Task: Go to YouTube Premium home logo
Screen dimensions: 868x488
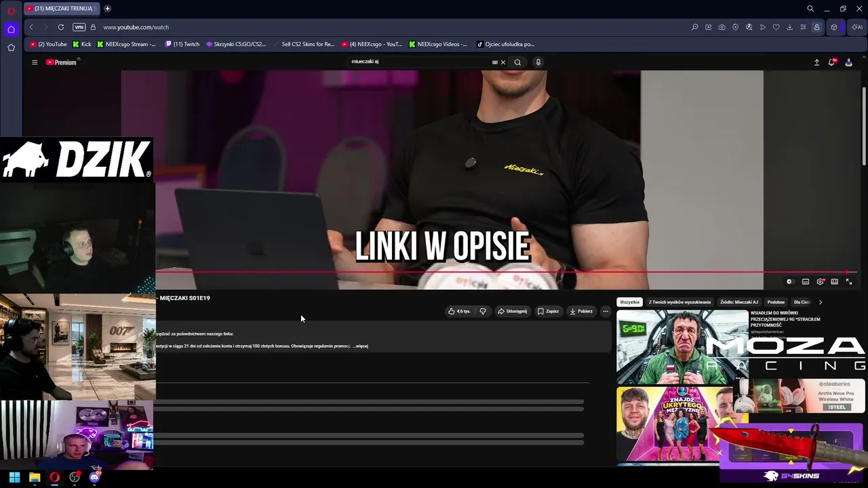Action: (61, 62)
